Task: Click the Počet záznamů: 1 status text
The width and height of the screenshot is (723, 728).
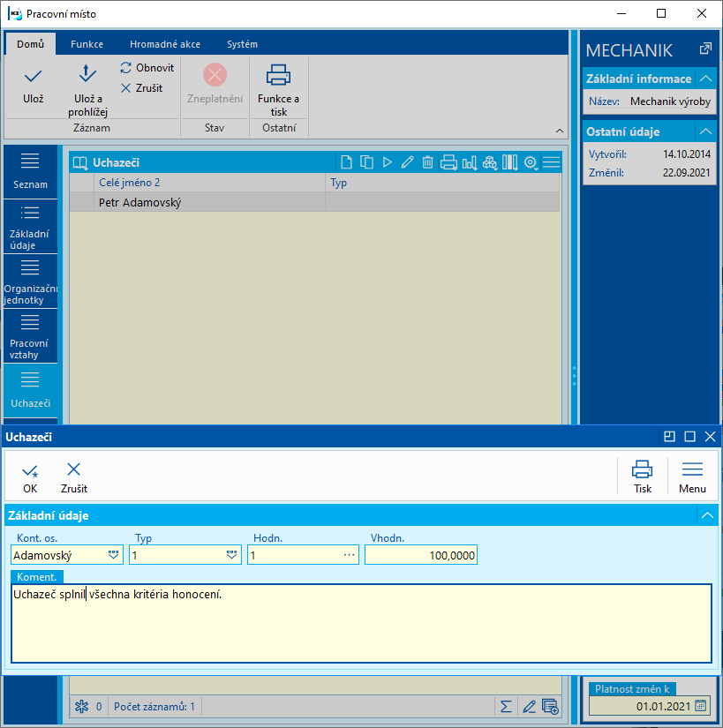Action: (154, 707)
